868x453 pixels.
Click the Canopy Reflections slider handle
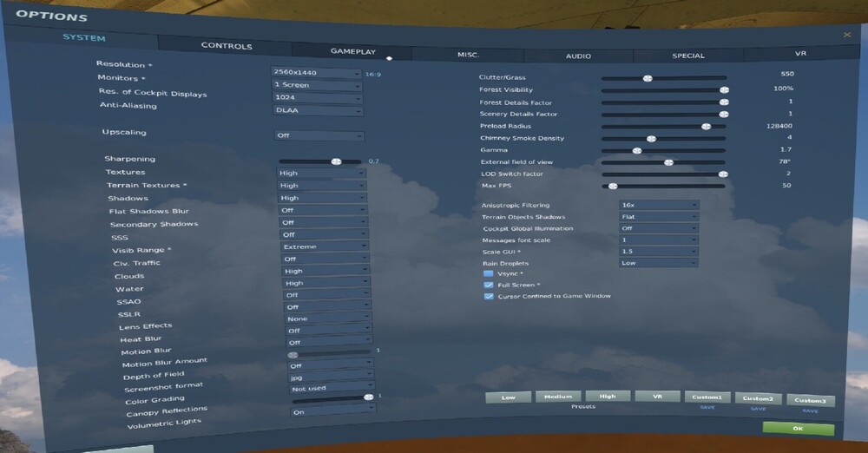(369, 397)
